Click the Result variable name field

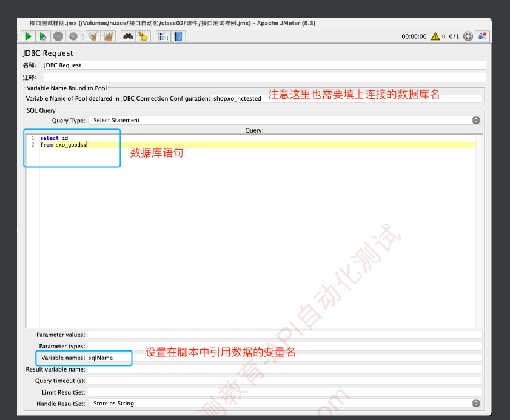coord(284,369)
